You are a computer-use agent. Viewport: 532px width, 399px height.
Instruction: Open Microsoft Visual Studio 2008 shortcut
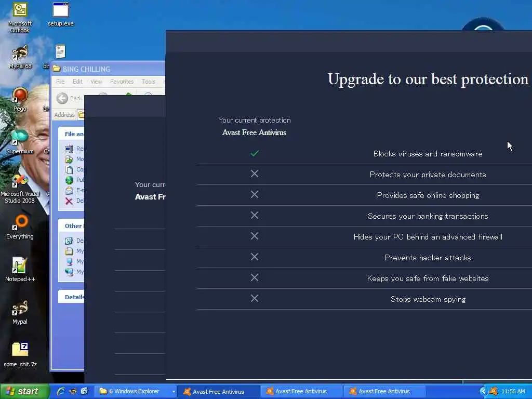pyautogui.click(x=20, y=189)
